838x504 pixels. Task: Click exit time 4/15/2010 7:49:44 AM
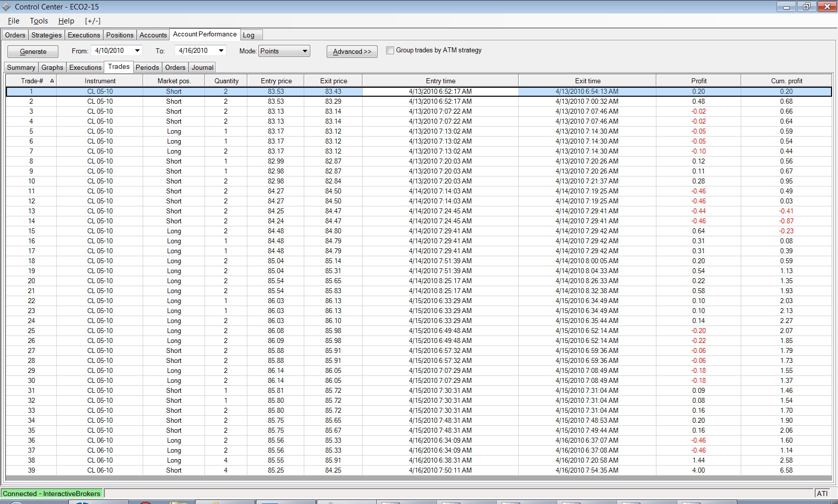[x=587, y=430]
